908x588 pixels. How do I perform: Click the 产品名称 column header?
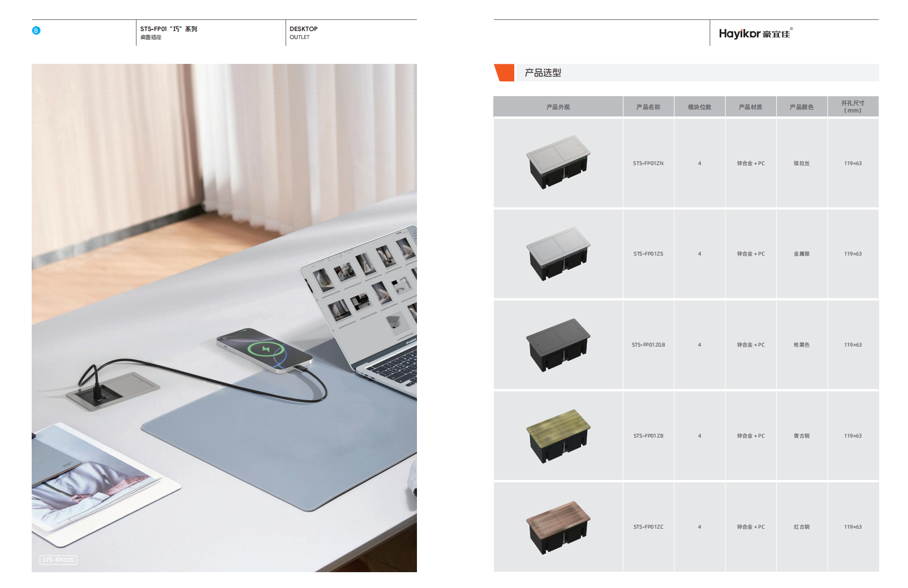pyautogui.click(x=648, y=107)
